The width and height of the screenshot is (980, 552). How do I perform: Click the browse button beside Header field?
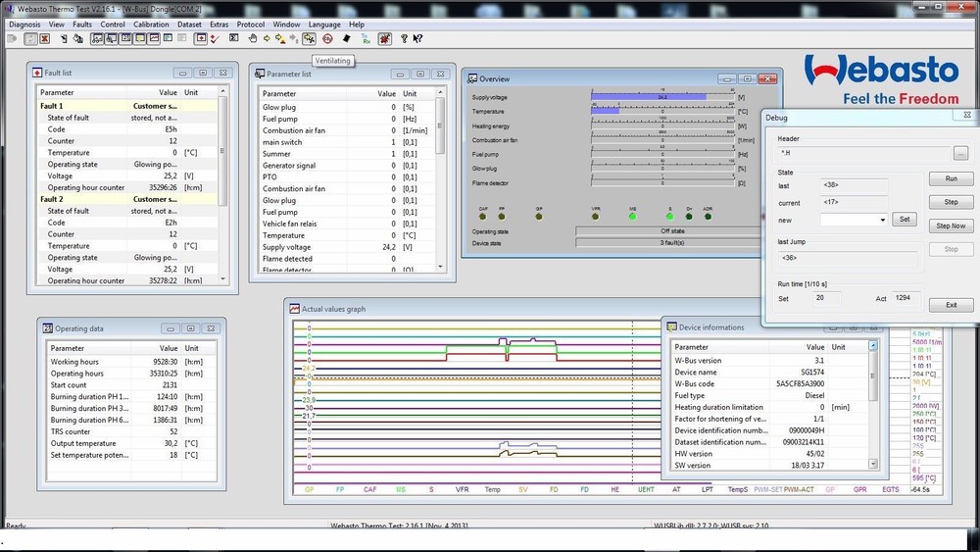coord(960,153)
